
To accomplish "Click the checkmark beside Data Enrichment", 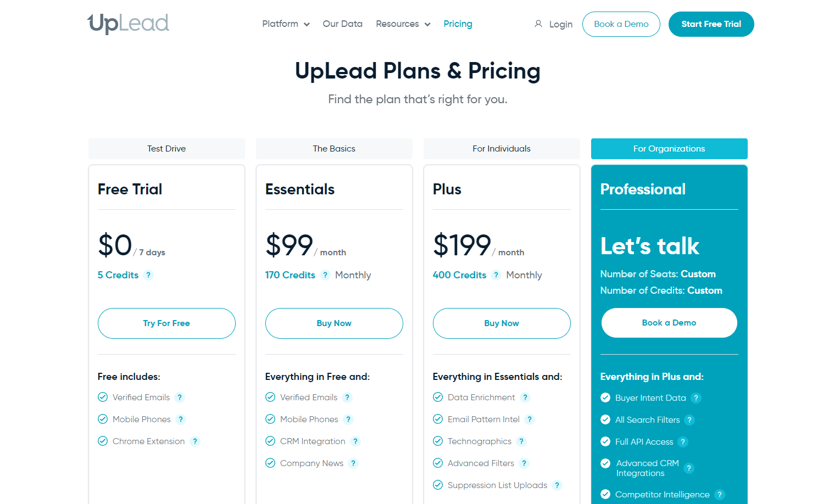I will point(438,397).
